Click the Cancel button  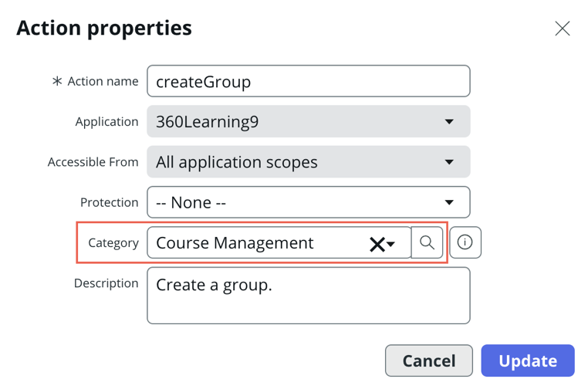click(x=428, y=360)
